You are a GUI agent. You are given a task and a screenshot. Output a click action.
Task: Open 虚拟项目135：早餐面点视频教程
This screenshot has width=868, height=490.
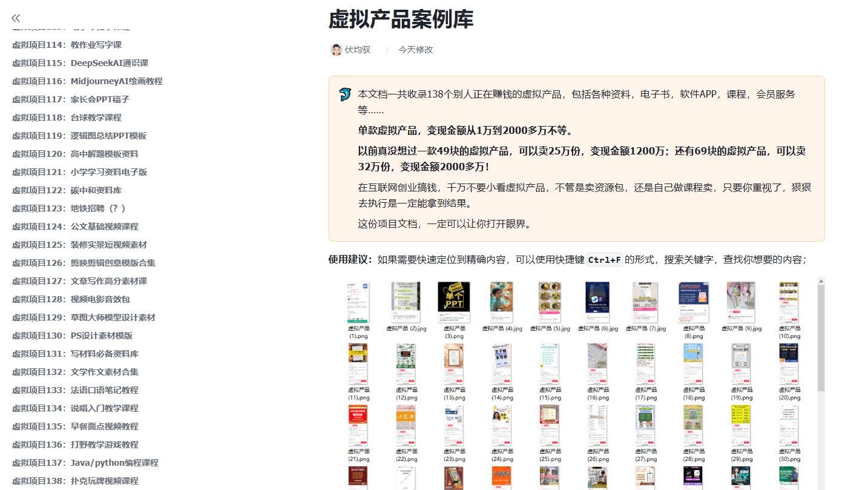coord(75,426)
